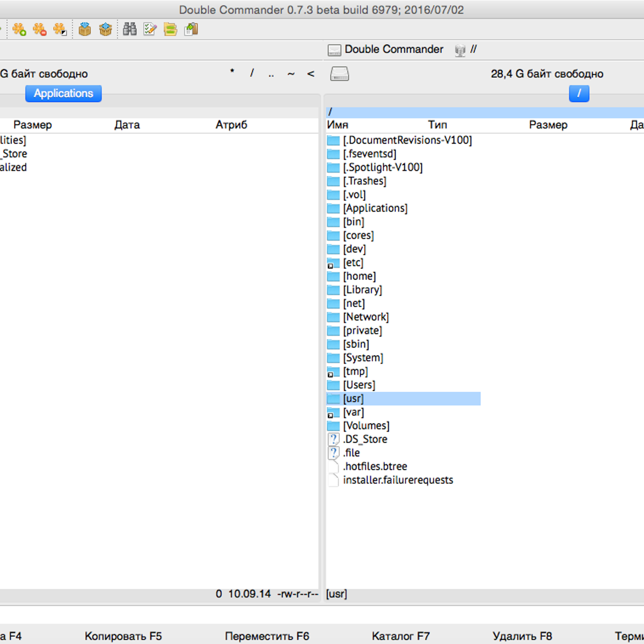Click the Pack Files box icon
Screen dimensions: 644x644
click(85, 29)
